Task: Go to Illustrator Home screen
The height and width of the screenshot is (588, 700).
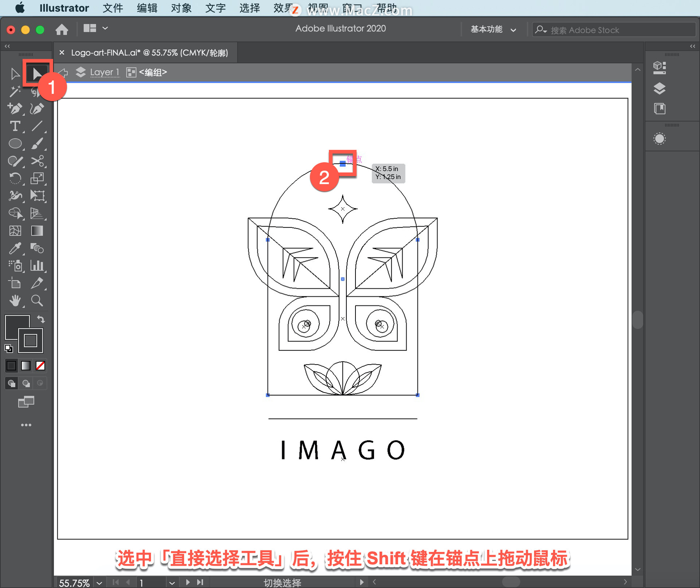Action: click(62, 29)
